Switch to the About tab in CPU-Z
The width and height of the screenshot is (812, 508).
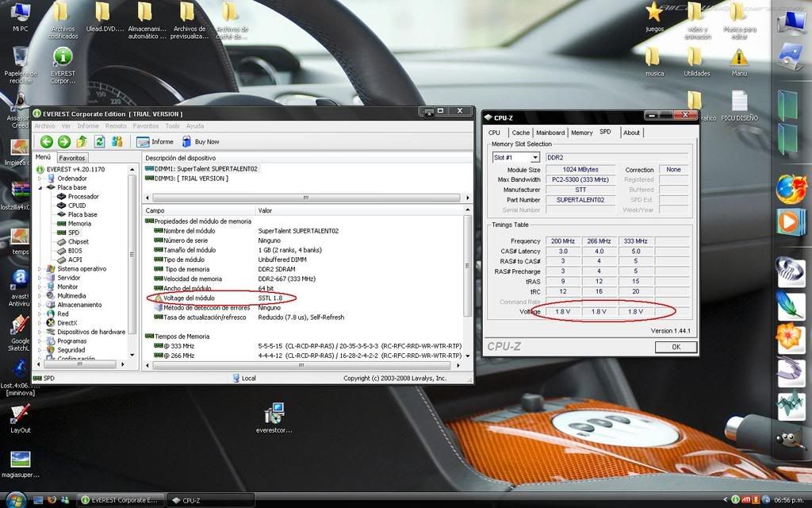631,133
